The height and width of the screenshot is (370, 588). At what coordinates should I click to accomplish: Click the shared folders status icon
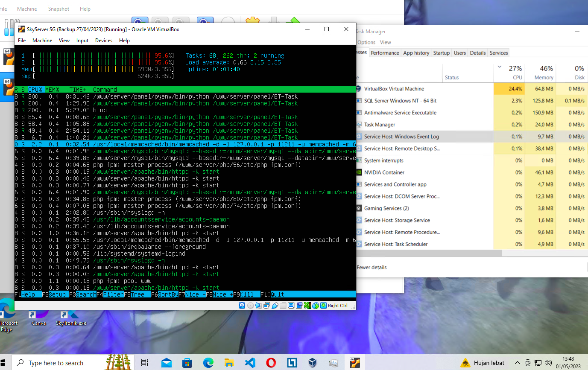tap(283, 306)
